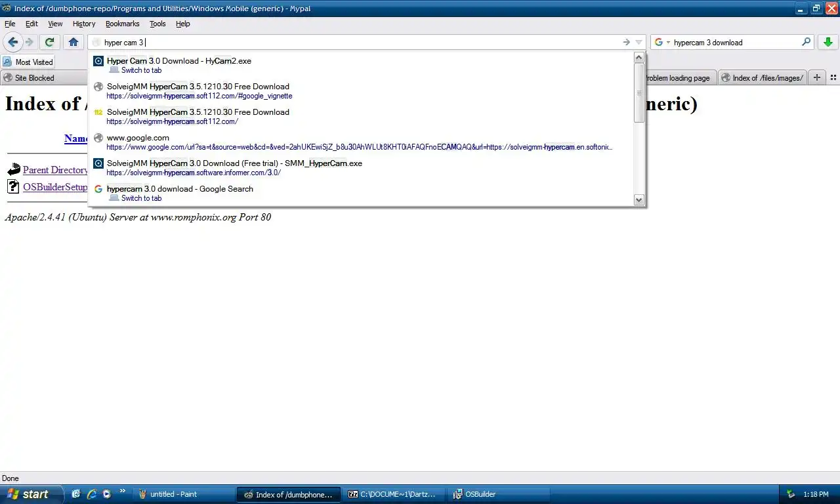
Task: Open the File menu
Action: click(x=10, y=24)
